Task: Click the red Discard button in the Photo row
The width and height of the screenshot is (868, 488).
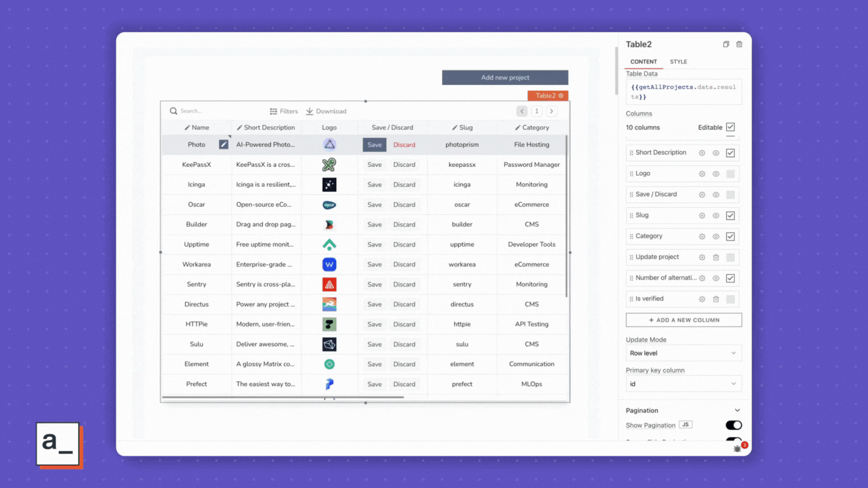Action: [x=404, y=145]
